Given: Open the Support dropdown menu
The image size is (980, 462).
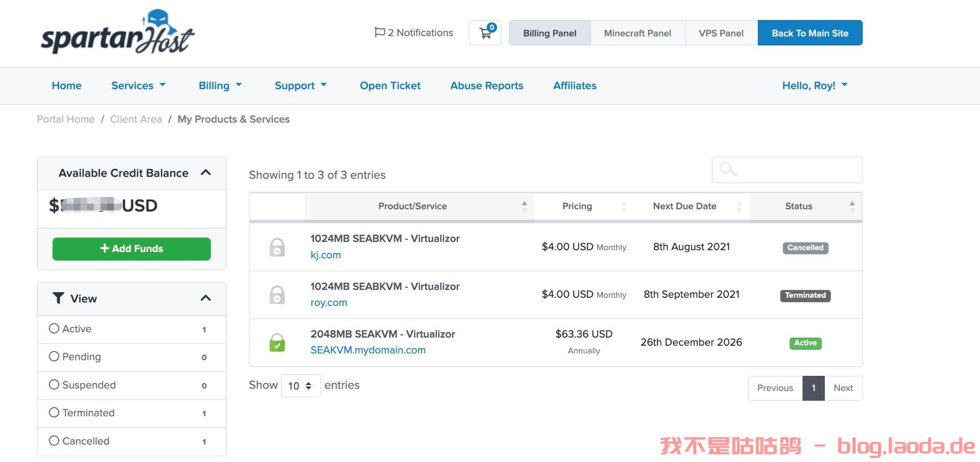Looking at the screenshot, I should click(x=301, y=86).
